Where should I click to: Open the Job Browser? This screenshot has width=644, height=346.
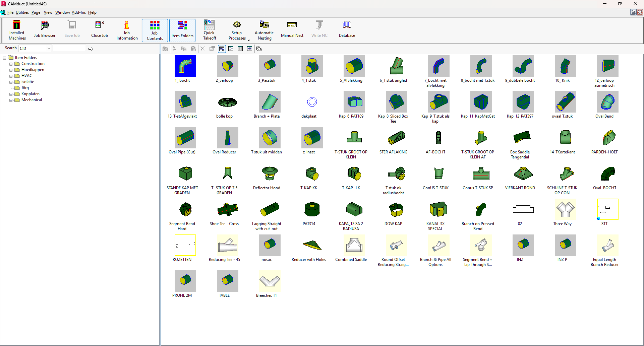45,29
